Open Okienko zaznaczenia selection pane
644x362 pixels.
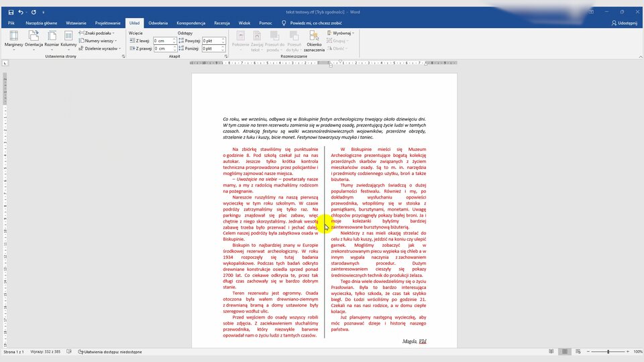click(314, 41)
